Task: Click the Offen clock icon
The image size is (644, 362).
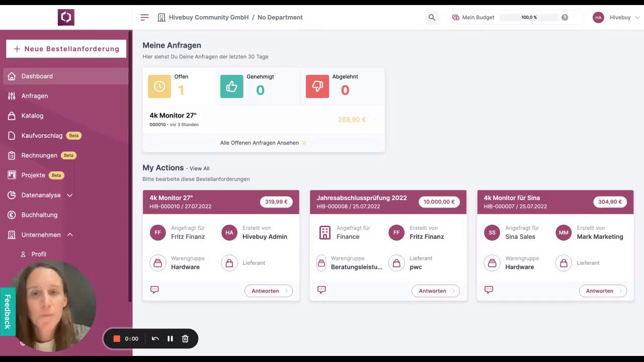Action: (159, 86)
